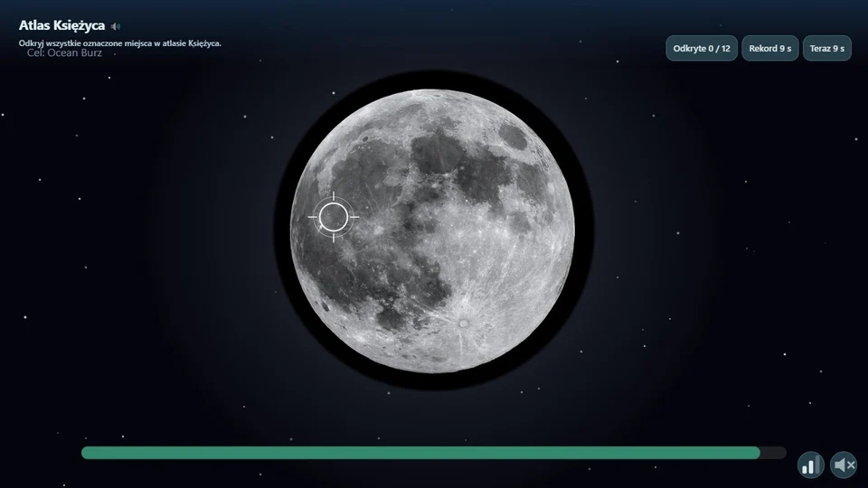Click the Rekord 9 s badge
The height and width of the screenshot is (488, 868).
point(770,48)
